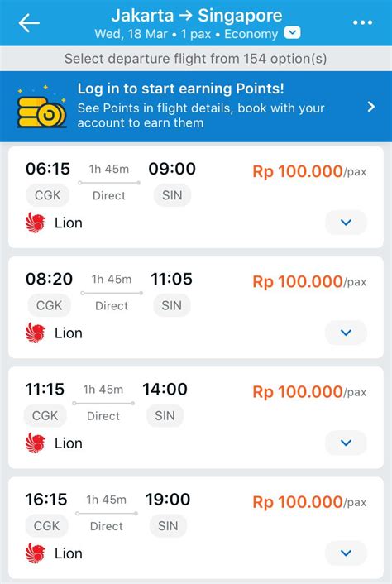Expand details for the 11:15 flight
392x584 pixels.
(x=346, y=443)
